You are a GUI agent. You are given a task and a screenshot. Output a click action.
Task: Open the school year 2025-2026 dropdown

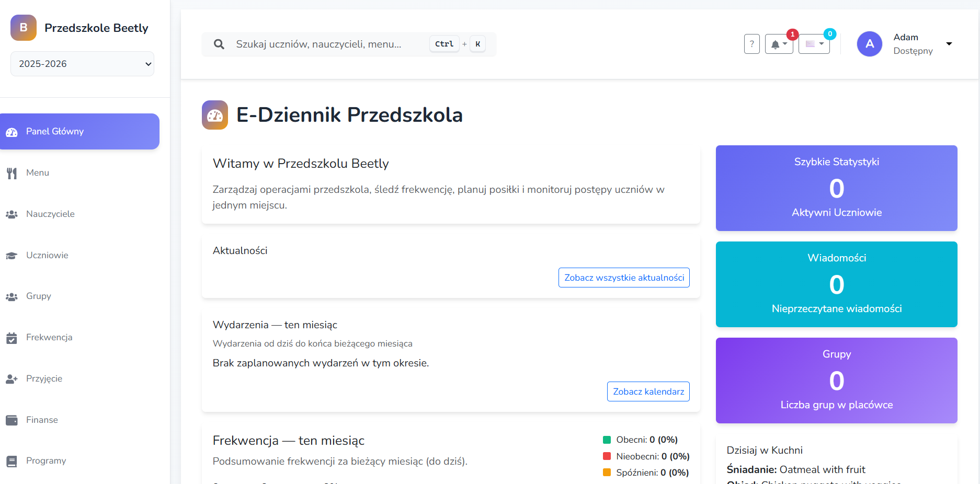click(x=82, y=64)
